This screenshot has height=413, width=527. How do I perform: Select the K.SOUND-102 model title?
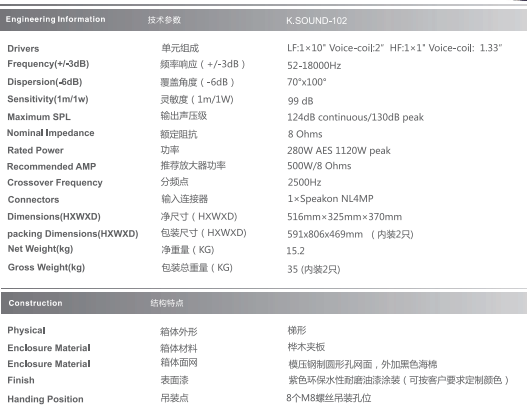(317, 21)
